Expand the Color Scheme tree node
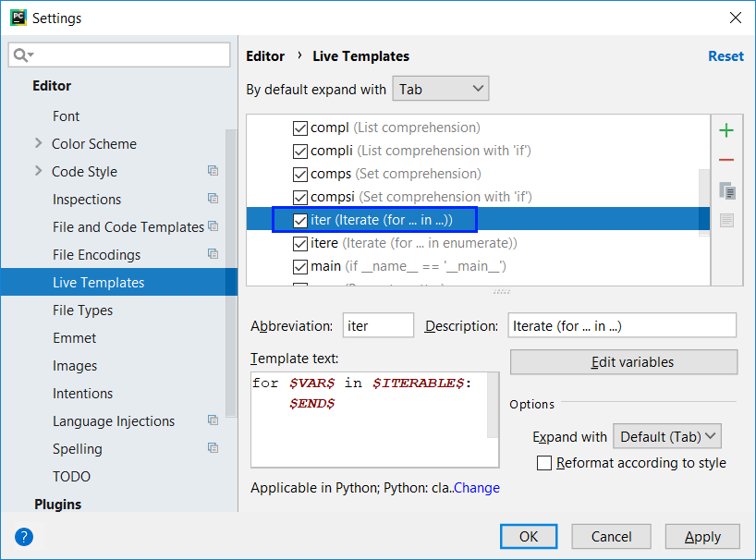This screenshot has width=756, height=560. (x=38, y=143)
